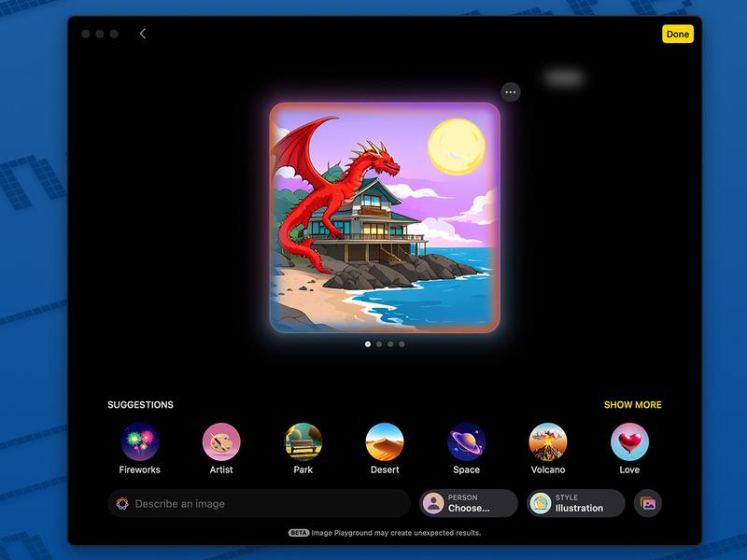Click SHOW MORE suggestions link
The width and height of the screenshot is (747, 560).
pyautogui.click(x=633, y=405)
